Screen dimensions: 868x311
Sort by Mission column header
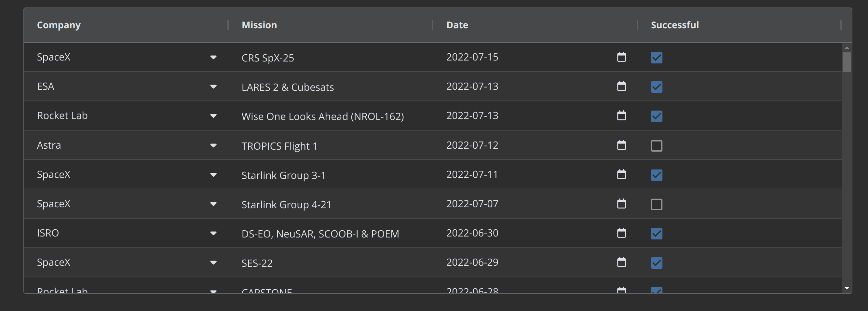(259, 25)
